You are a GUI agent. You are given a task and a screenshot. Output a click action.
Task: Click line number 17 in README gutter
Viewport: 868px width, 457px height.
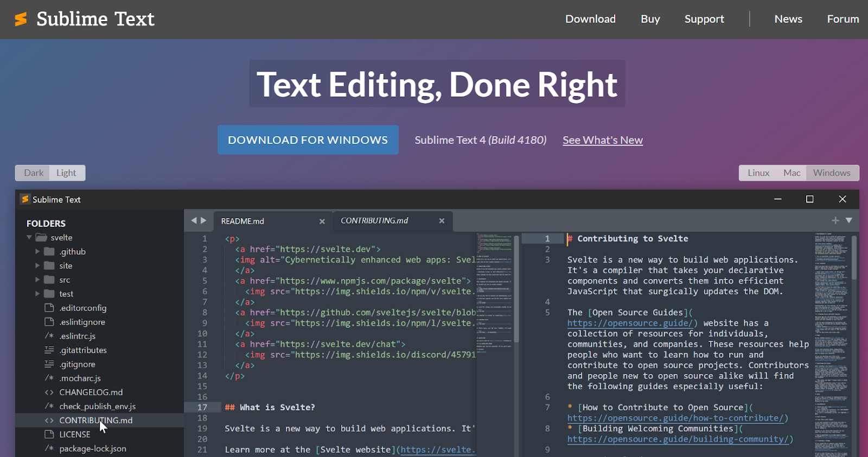(202, 407)
